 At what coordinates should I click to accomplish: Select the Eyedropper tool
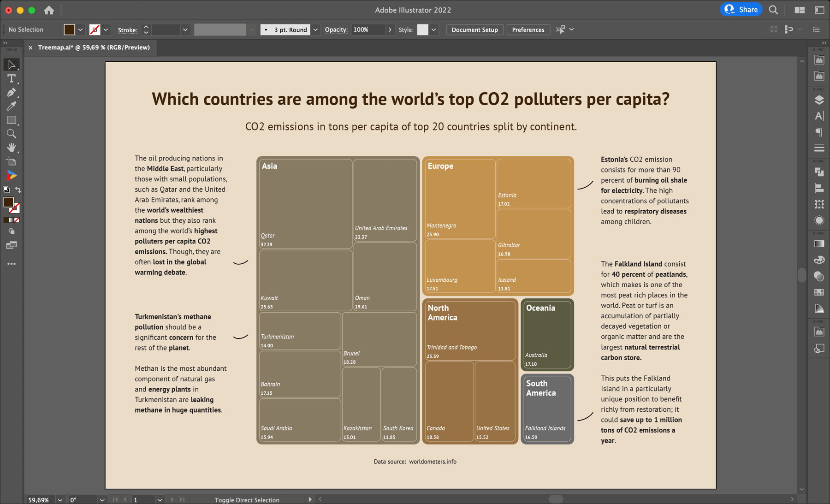pyautogui.click(x=11, y=106)
